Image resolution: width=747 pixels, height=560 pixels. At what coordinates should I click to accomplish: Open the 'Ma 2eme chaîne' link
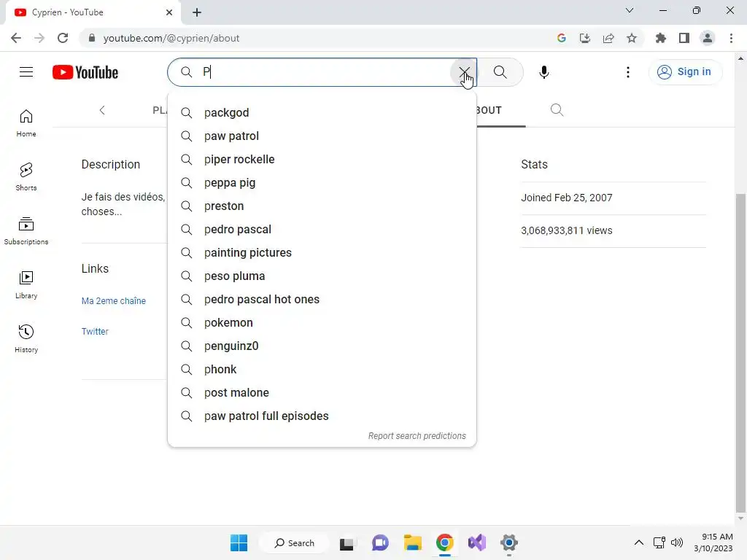coord(113,301)
